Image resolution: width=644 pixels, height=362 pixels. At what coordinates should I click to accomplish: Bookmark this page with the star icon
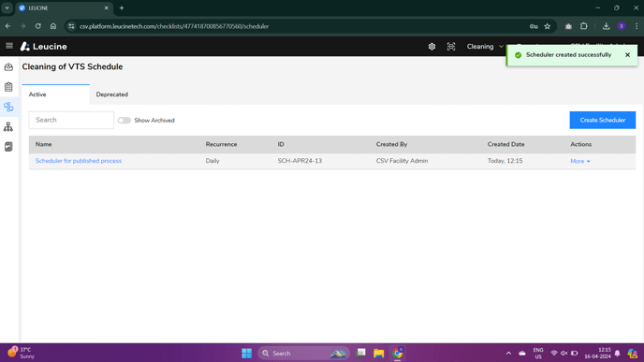(x=547, y=26)
